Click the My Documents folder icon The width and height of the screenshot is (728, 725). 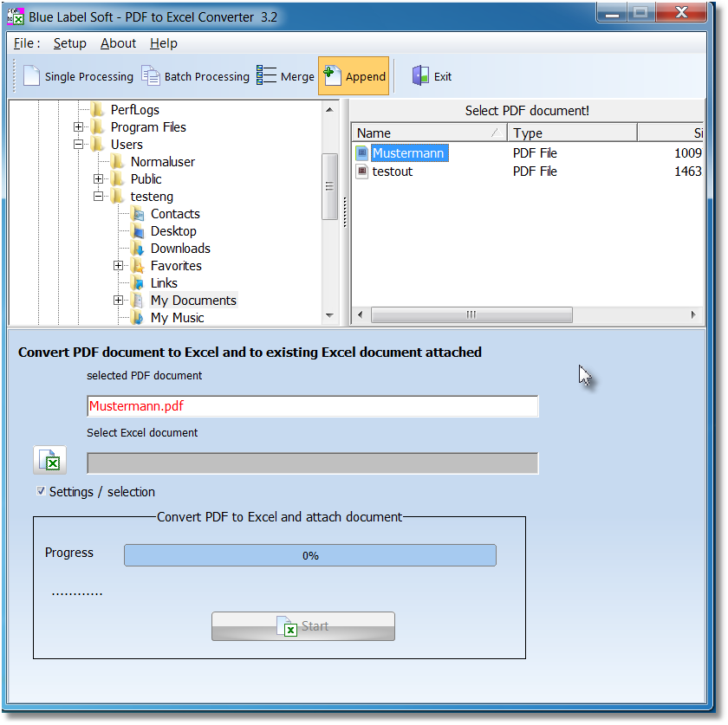[138, 301]
